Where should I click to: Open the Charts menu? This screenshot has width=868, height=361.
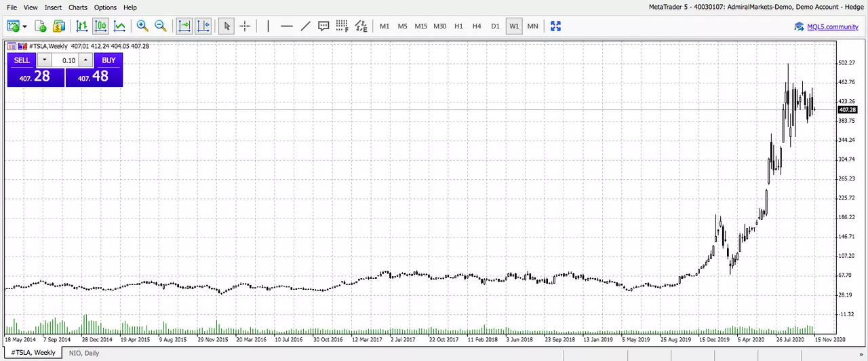point(78,7)
